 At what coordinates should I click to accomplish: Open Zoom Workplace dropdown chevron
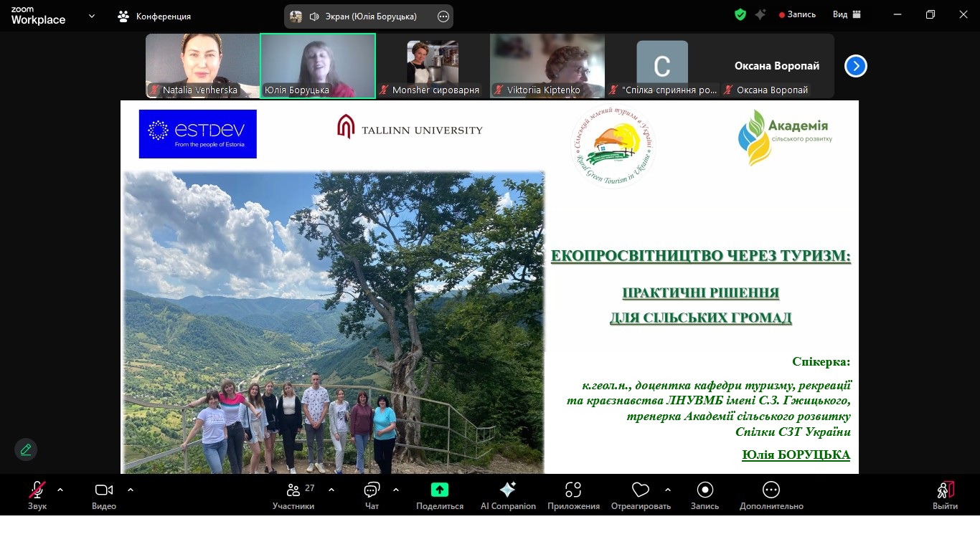[x=92, y=16]
